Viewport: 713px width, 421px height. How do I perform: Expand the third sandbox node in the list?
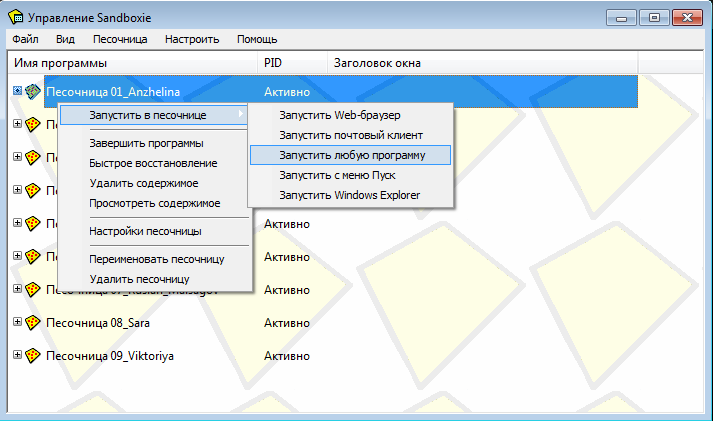[17, 156]
